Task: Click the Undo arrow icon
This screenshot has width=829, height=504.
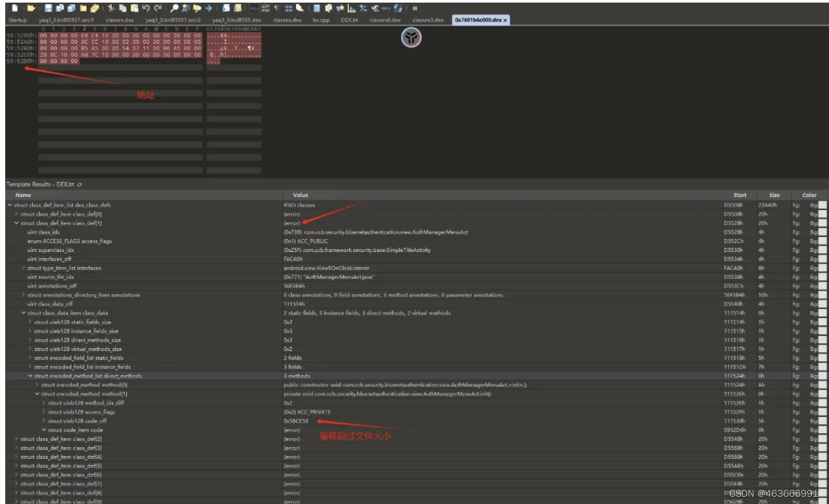Action: [145, 8]
